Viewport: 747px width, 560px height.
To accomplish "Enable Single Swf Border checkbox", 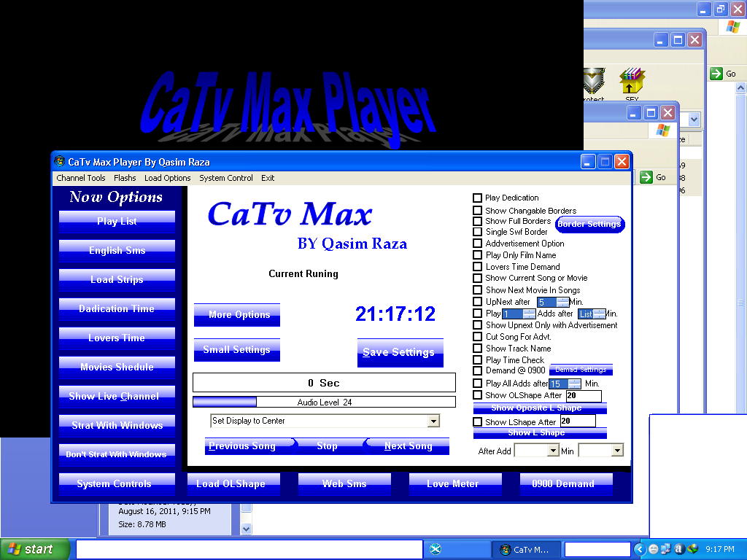I will click(477, 232).
